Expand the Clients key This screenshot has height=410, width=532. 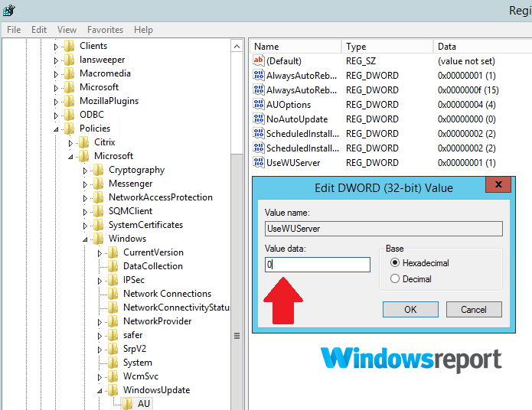tap(56, 47)
